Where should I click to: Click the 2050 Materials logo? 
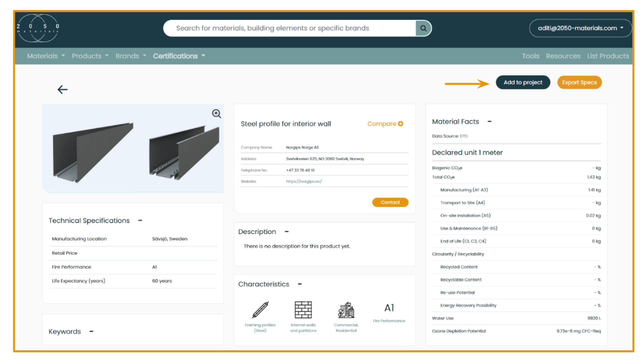pyautogui.click(x=38, y=28)
